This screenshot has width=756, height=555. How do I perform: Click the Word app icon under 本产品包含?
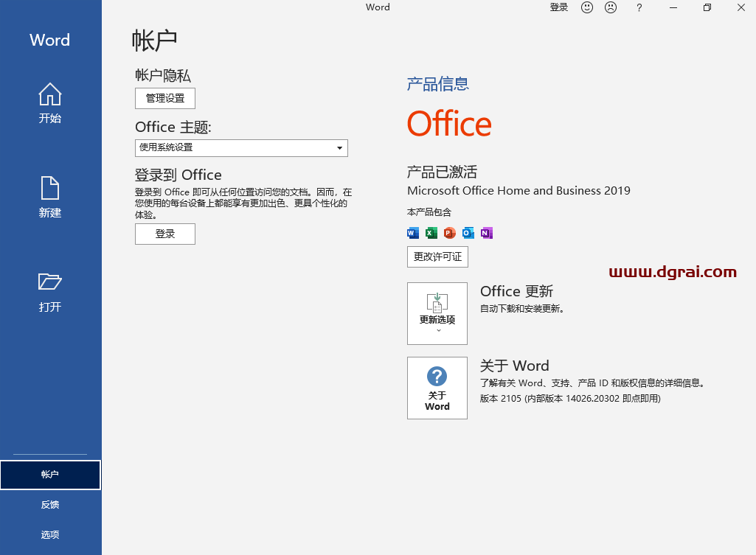413,233
